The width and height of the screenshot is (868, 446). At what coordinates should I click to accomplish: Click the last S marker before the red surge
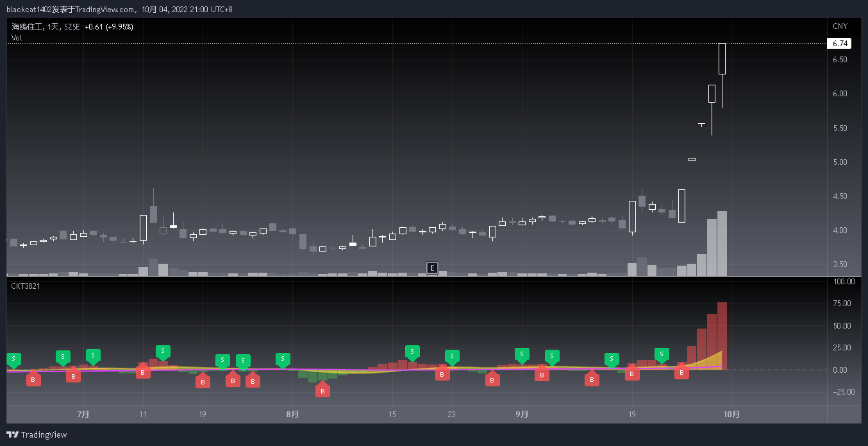(662, 355)
